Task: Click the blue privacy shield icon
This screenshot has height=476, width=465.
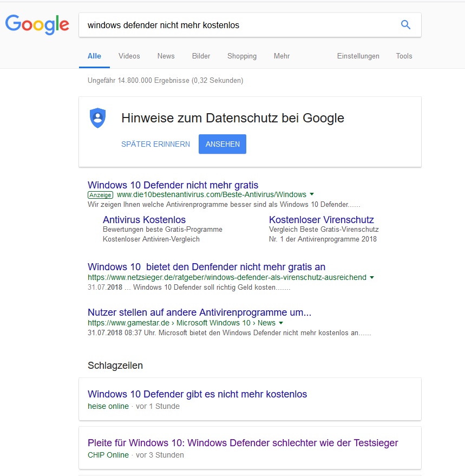Action: tap(98, 118)
